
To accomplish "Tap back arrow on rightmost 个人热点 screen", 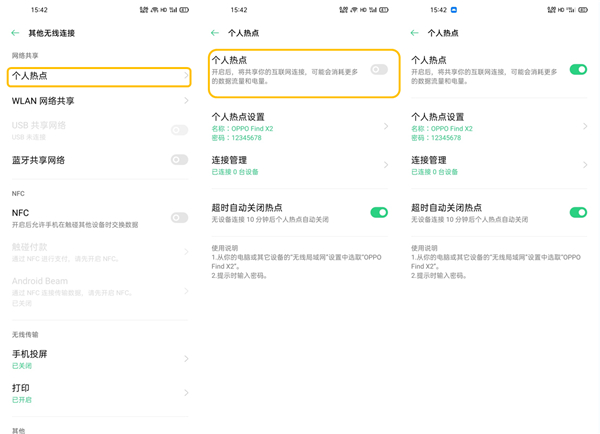I will 415,33.
